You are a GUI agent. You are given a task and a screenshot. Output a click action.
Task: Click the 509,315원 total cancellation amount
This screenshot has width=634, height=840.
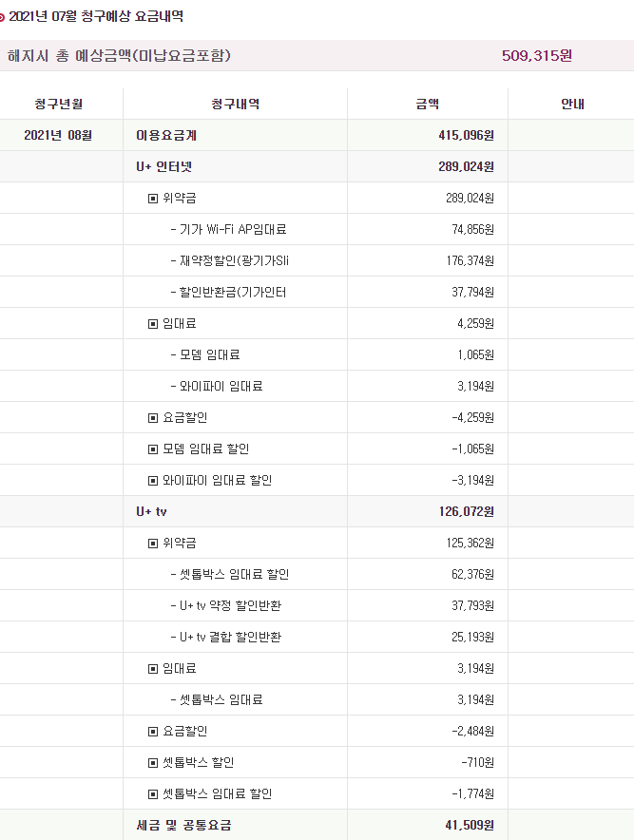[537, 56]
